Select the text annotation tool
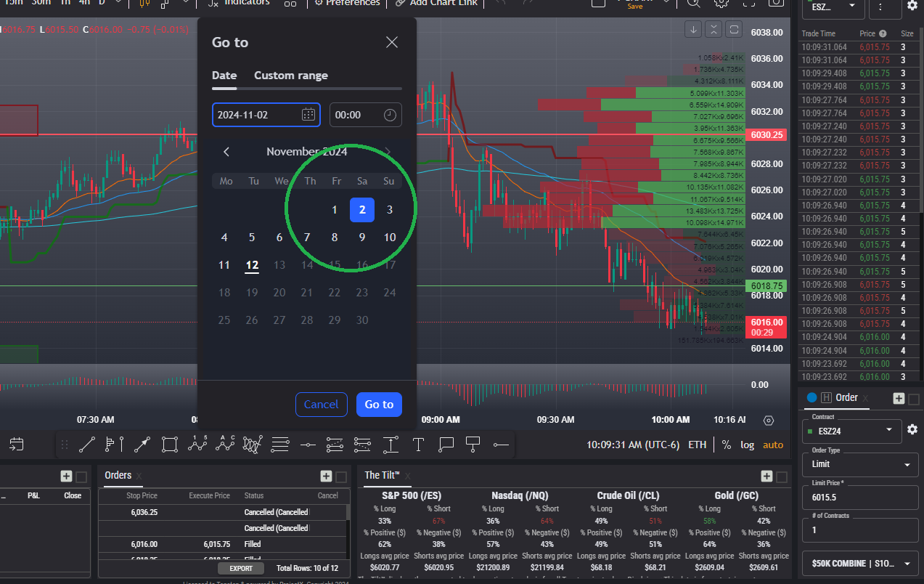The height and width of the screenshot is (584, 924). (x=418, y=444)
